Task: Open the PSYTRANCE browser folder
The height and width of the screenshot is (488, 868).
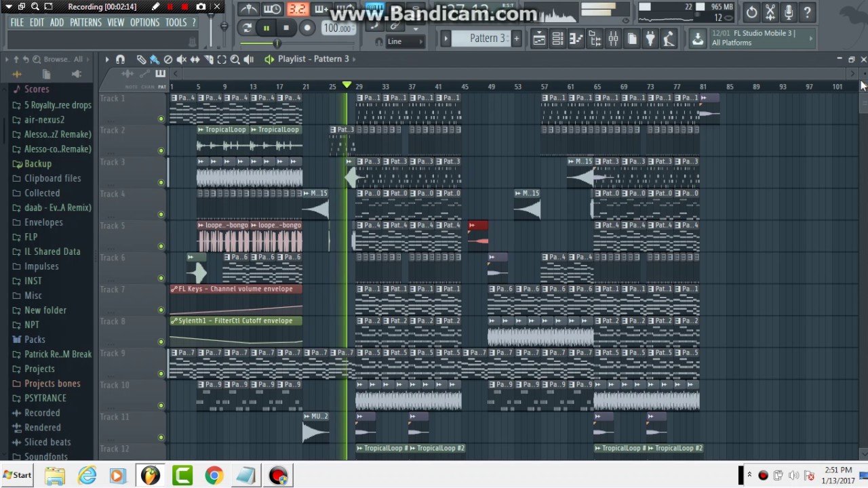Action: tap(45, 398)
